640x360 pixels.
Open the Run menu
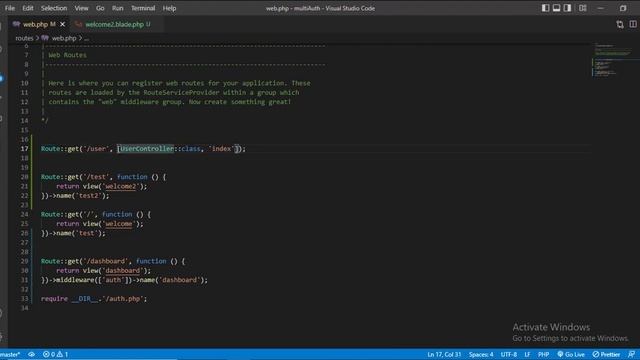[x=118, y=8]
